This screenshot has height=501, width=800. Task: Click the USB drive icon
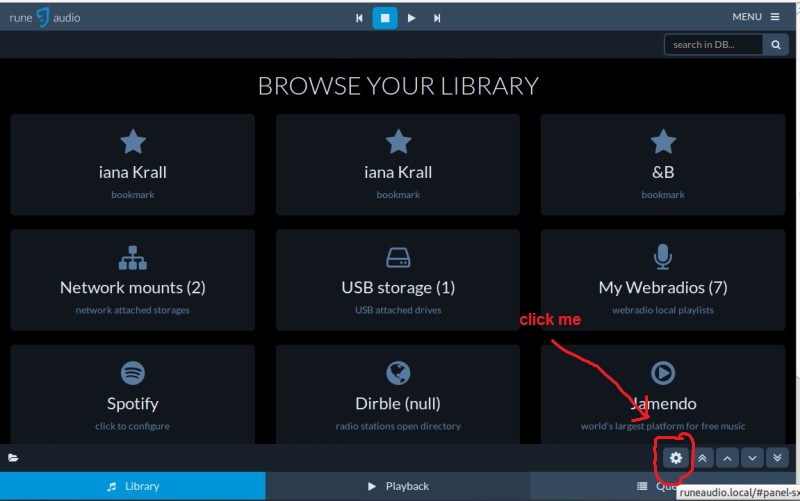pos(398,258)
